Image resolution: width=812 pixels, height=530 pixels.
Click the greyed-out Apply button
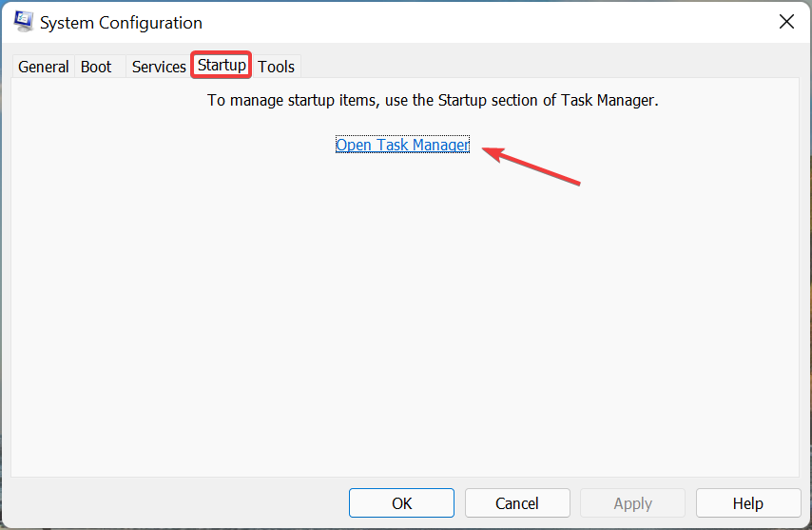632,503
